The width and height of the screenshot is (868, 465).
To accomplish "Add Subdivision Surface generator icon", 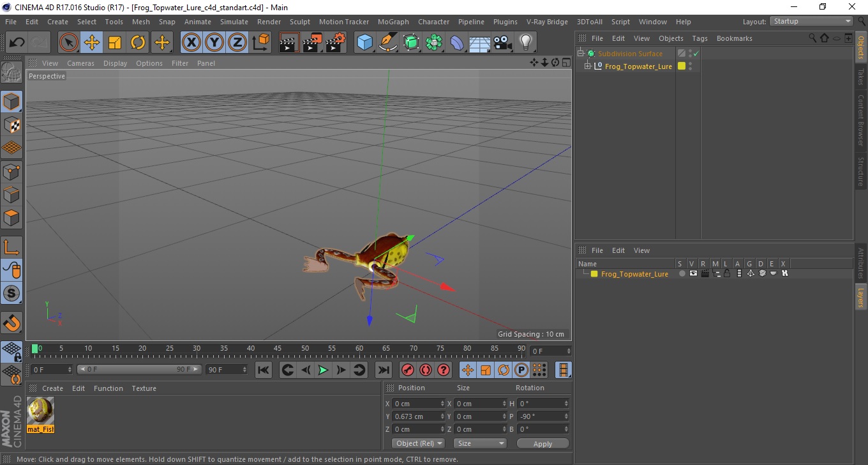I will (x=410, y=43).
